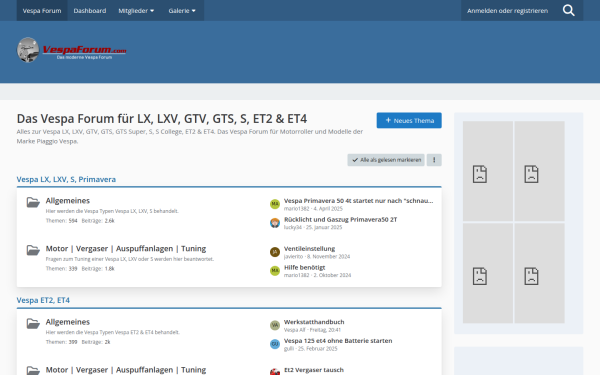Viewport: 600px width, 375px height.
Task: Open thread Et2 Vergaser tausch
Action: pos(314,370)
